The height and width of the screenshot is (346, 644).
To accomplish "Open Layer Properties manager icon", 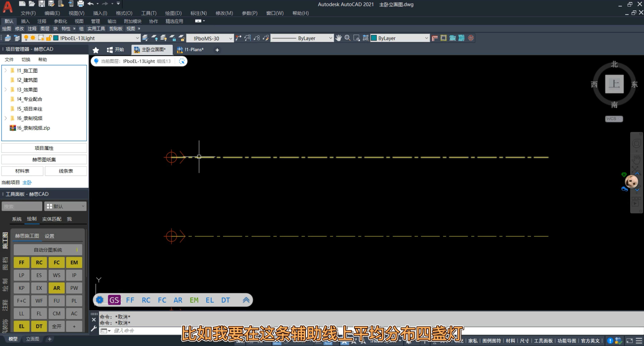I will point(8,38).
